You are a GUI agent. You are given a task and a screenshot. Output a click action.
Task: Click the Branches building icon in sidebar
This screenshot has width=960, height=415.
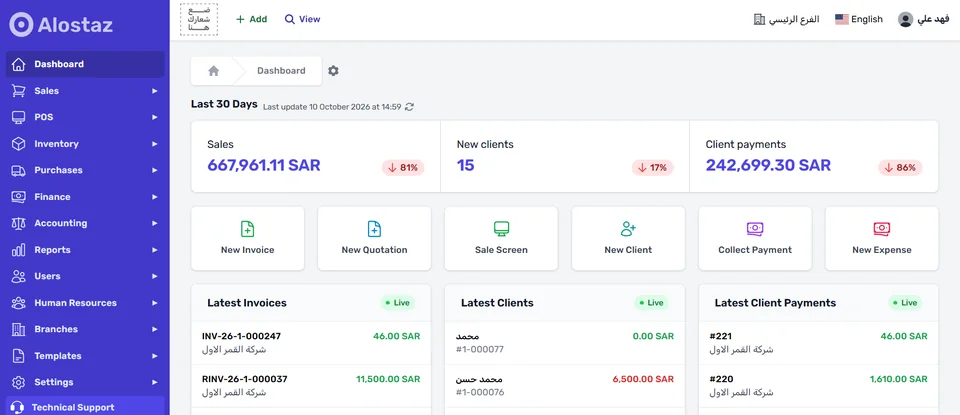(x=18, y=329)
